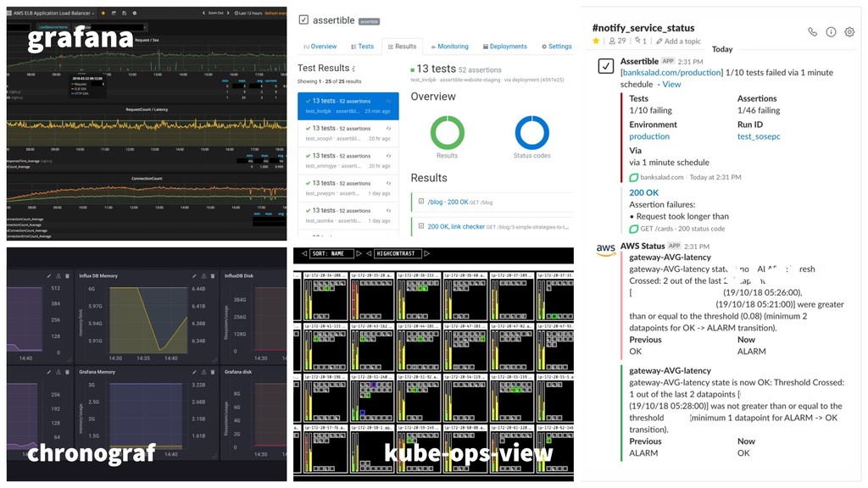The width and height of the screenshot is (868, 488).
Task: Select the test_xmmgye result row
Action: (348, 160)
